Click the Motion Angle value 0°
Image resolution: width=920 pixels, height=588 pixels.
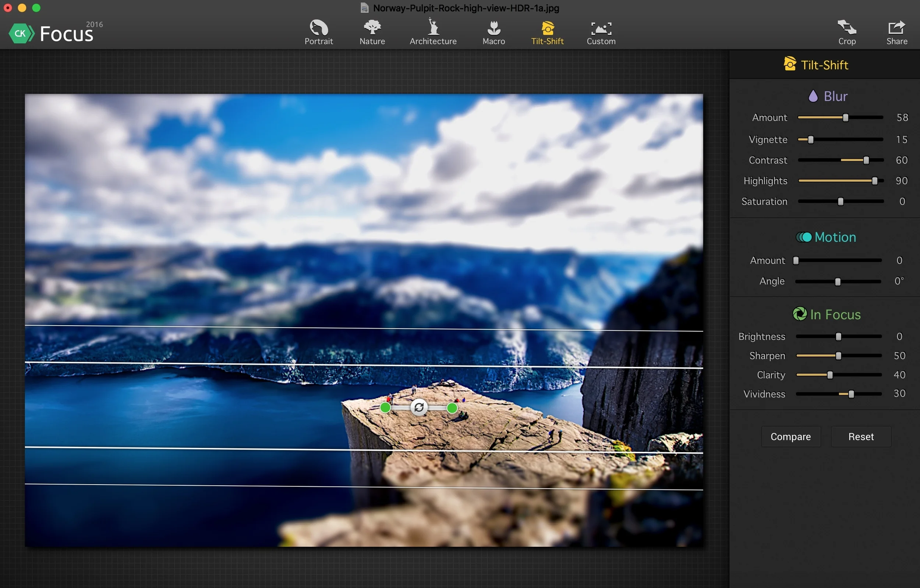tap(899, 281)
